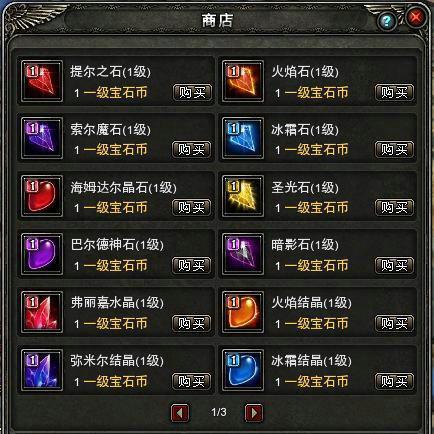The image size is (434, 434).
Task: Buy the 提尔之石 with 购买 button
Action: (192, 92)
